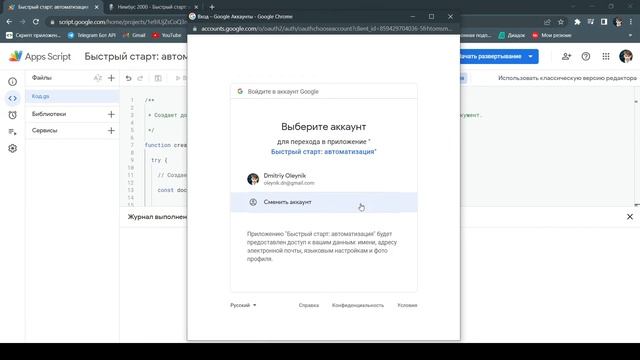Select the Код.gs file
Viewport: 640px width, 360px height.
(73, 96)
